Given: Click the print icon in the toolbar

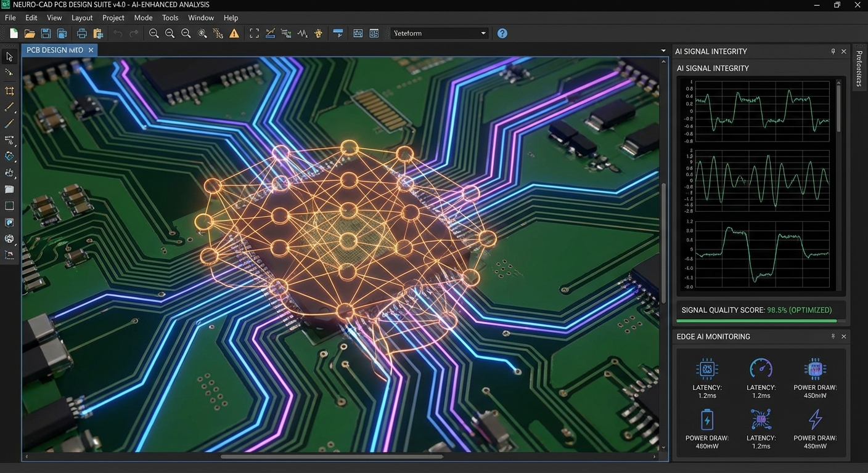Looking at the screenshot, I should pos(81,33).
